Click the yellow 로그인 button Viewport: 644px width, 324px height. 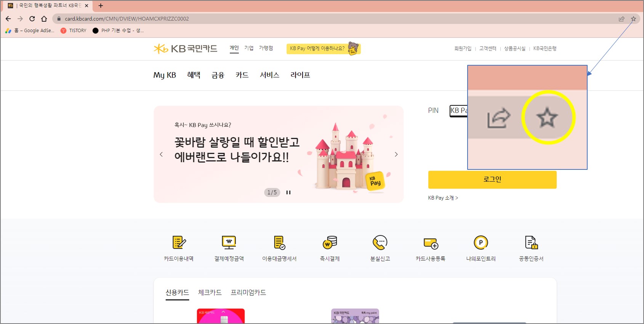click(x=492, y=179)
